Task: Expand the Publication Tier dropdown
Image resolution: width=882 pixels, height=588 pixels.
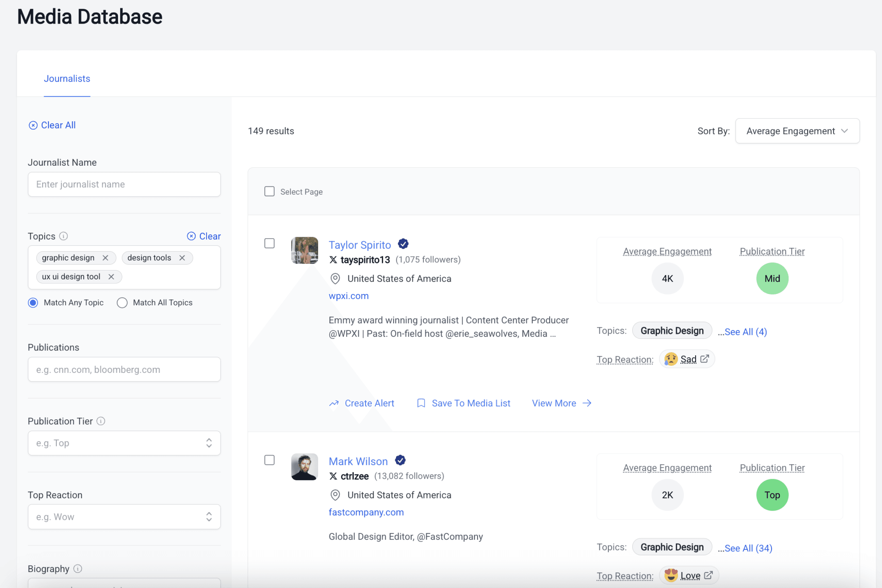Action: (124, 443)
